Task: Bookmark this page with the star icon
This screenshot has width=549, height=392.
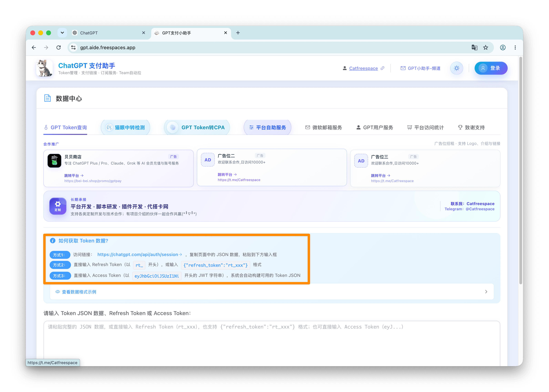Action: 485,47
